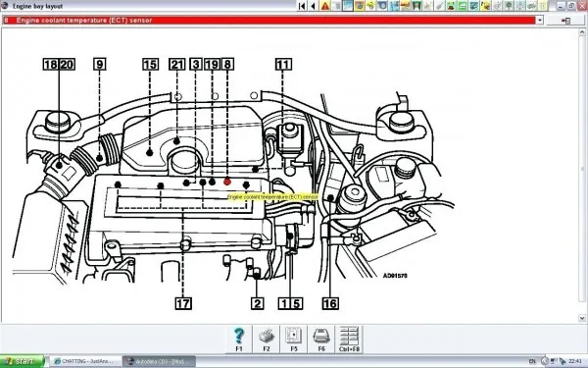Click the AD91578 diagram reference text
588x368 pixels.
click(x=395, y=276)
